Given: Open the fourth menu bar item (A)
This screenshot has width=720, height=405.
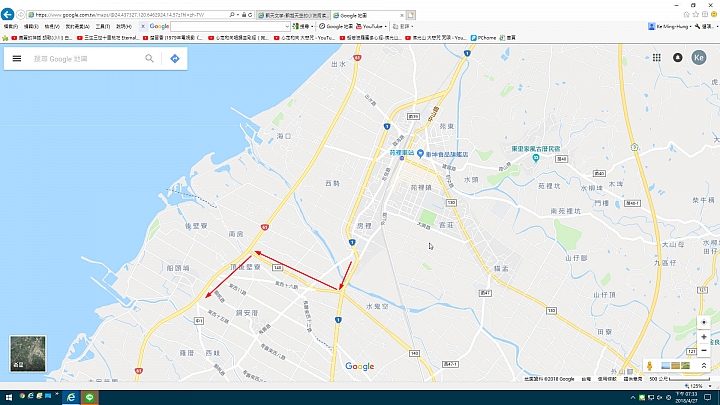Looking at the screenshot, I should tap(77, 27).
